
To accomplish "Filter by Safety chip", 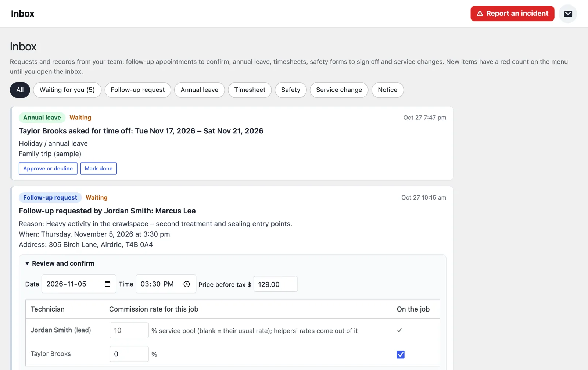I will click(x=291, y=90).
